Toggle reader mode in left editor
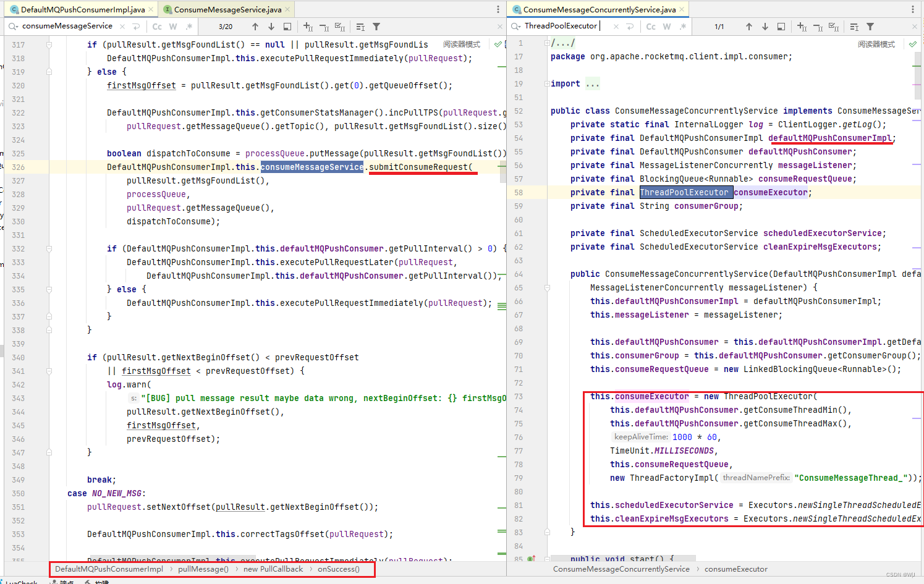Viewport: 924px width, 584px height. click(x=462, y=44)
